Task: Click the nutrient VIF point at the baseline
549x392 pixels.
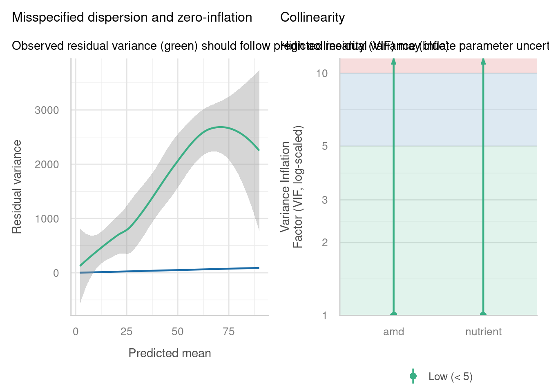Action: point(483,315)
